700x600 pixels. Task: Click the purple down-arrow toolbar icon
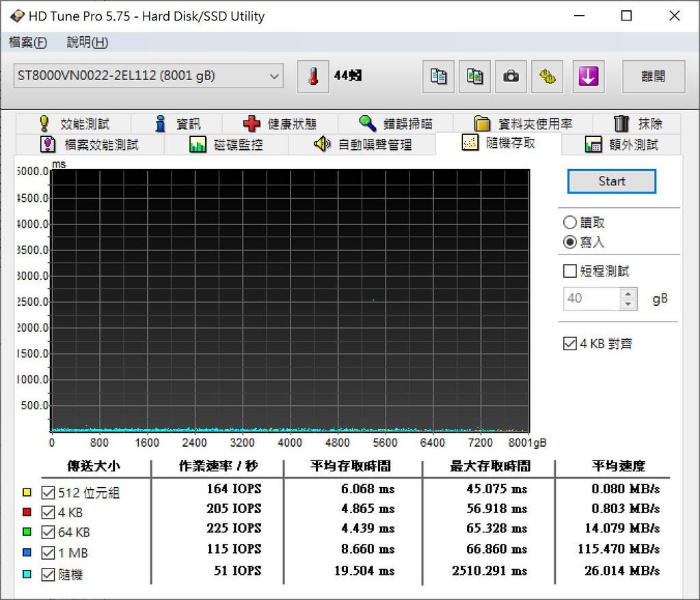pos(589,77)
